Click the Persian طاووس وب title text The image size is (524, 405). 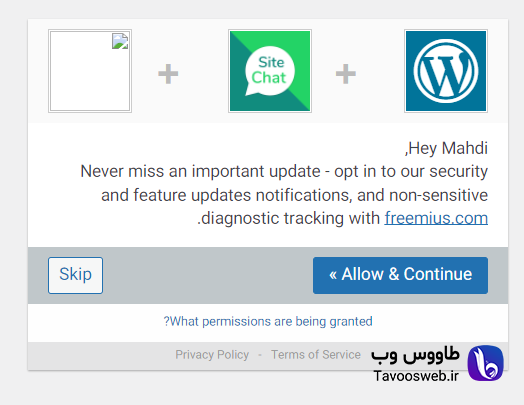415,355
